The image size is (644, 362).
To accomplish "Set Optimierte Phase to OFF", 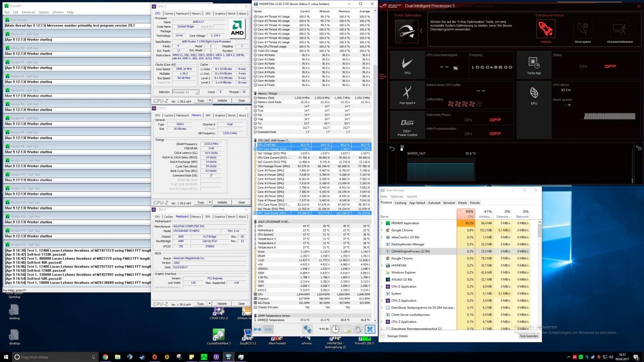I will coord(495,120).
